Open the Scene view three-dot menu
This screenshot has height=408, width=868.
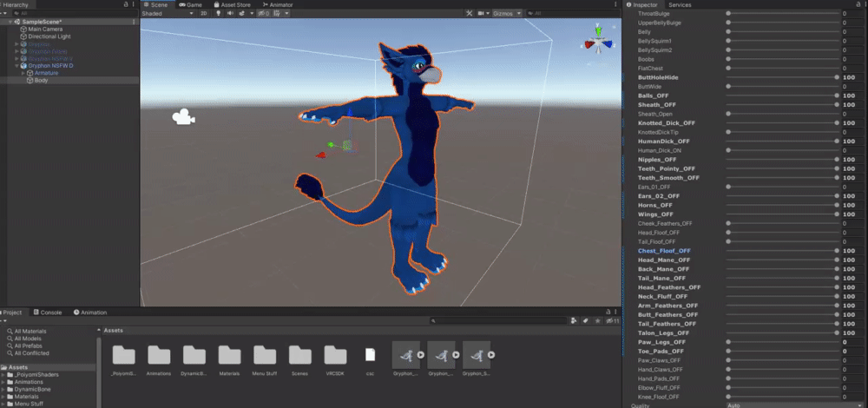point(616,4)
